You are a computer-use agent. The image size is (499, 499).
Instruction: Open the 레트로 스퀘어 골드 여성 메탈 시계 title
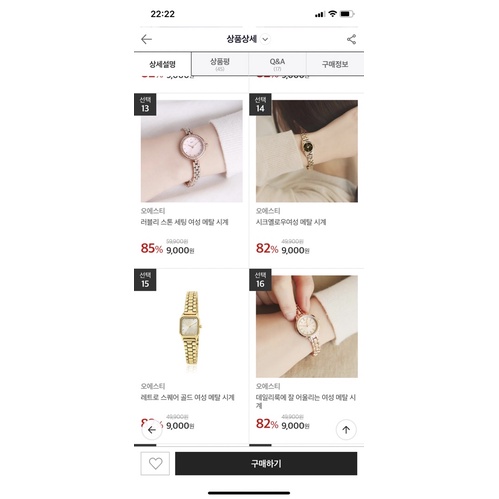pos(188,397)
